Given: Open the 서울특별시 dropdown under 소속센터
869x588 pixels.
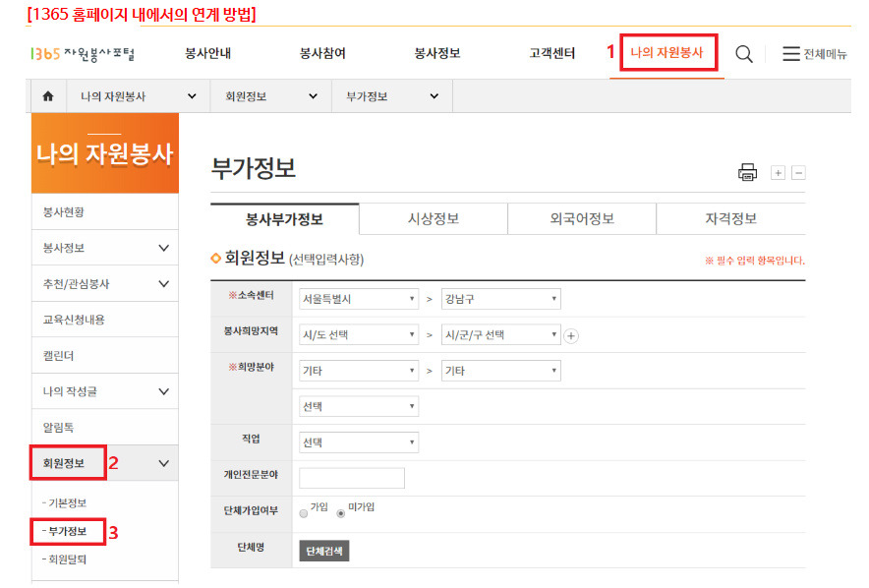Looking at the screenshot, I should pyautogui.click(x=359, y=299).
